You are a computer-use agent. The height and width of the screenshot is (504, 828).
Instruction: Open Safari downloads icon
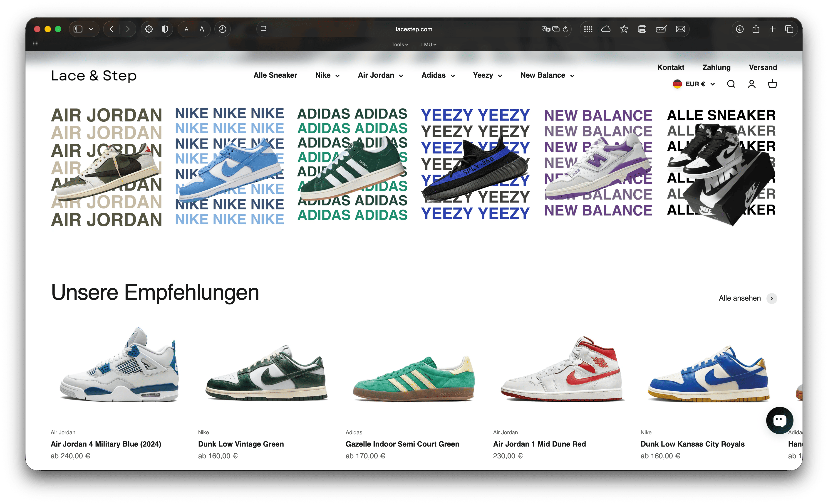(x=740, y=29)
